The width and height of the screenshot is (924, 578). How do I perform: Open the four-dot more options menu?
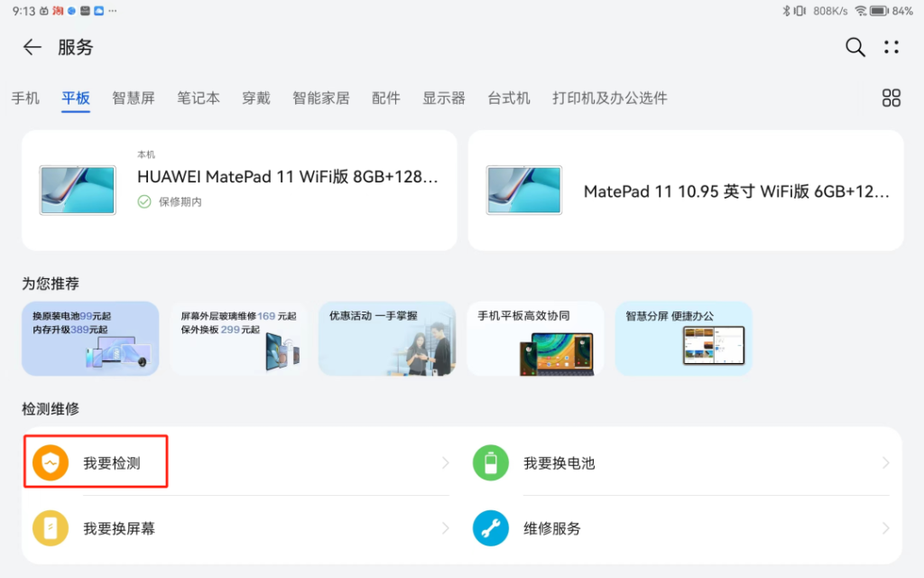[x=892, y=47]
